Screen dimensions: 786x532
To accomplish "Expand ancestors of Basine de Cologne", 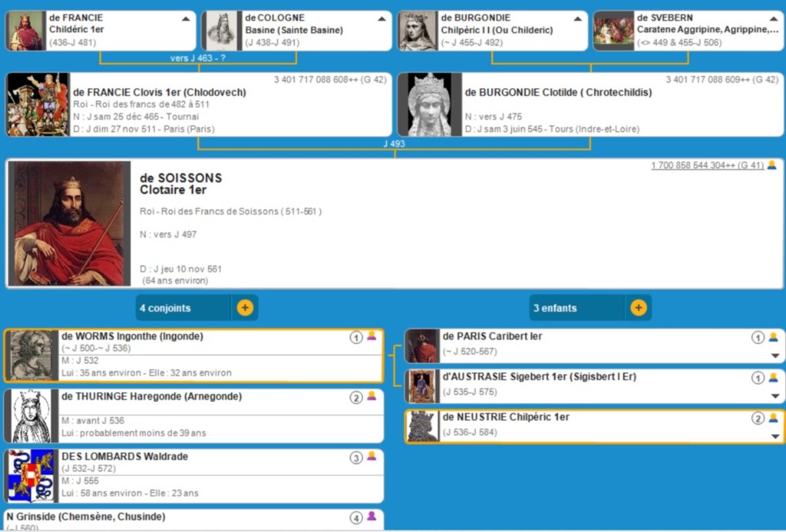I will coord(381,18).
